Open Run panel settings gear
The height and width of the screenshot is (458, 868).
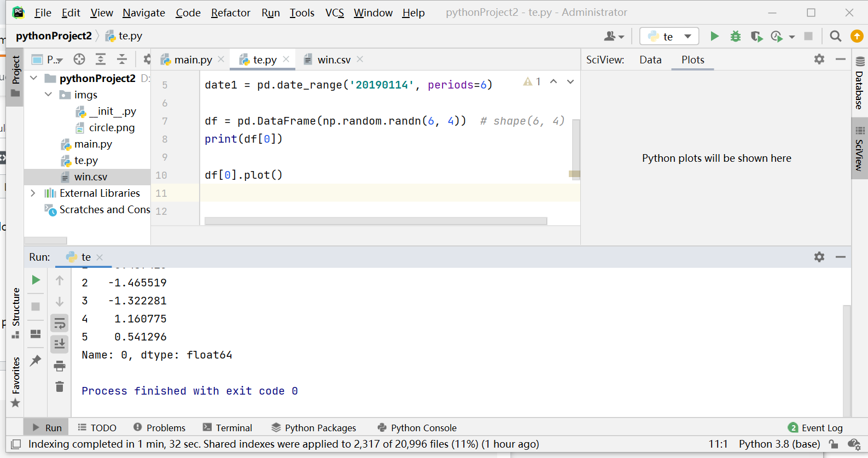tap(819, 256)
